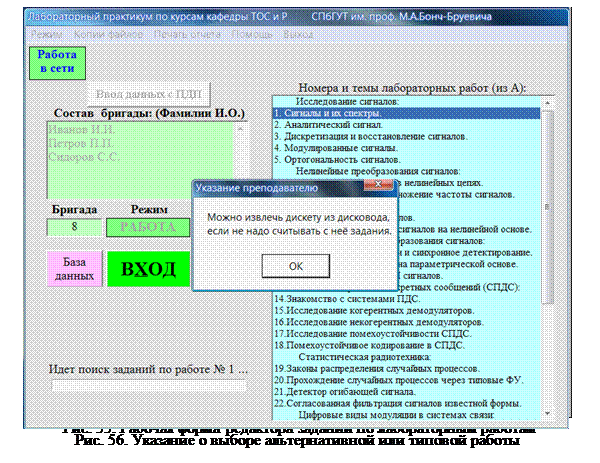Open the Печать отчета menu
Image resolution: width=600 pixels, height=463 pixels.
pos(187,34)
